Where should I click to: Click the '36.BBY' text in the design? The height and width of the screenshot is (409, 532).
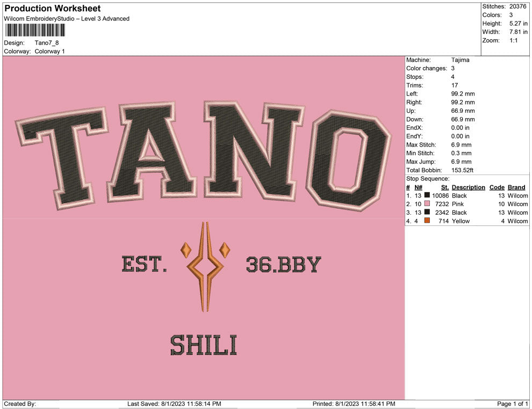coord(283,265)
